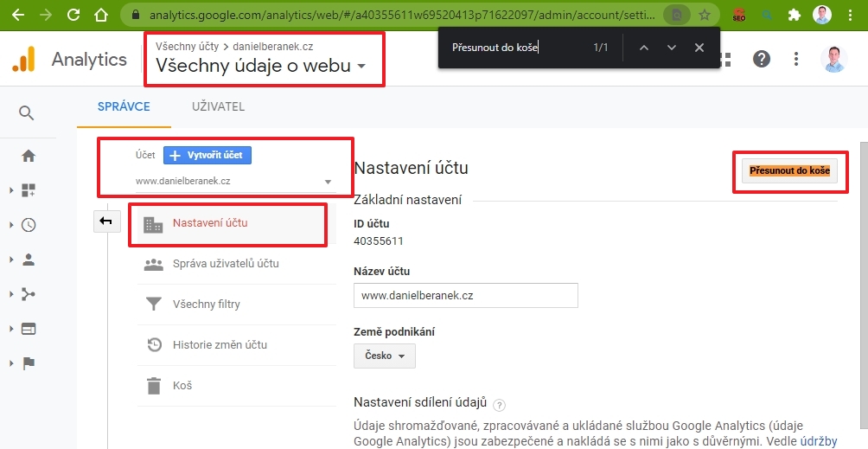Viewport: 868px width, 449px height.
Task: Switch to the SPRÁVCE tab
Action: 124,107
